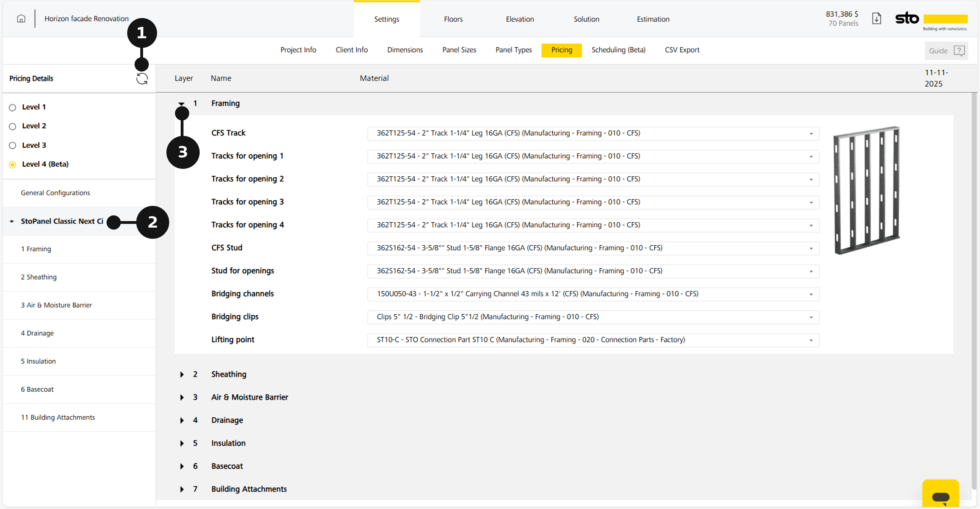980x509 pixels.
Task: Click the vertical scrollbar on right
Action: click(x=974, y=291)
